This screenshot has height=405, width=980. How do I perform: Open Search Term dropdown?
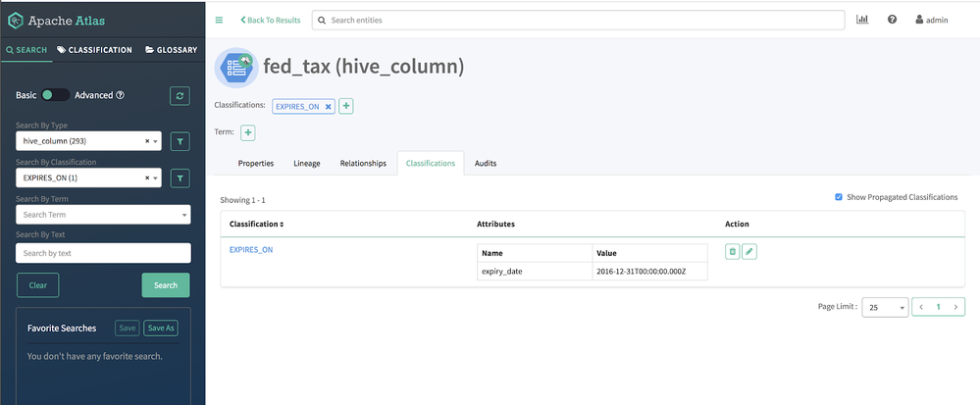click(x=103, y=215)
